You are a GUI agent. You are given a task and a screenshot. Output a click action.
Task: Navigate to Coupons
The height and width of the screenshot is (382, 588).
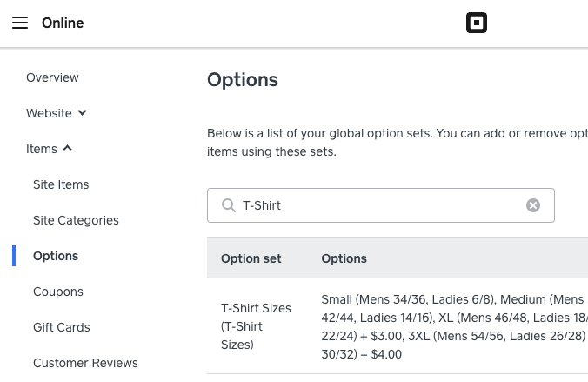(58, 292)
